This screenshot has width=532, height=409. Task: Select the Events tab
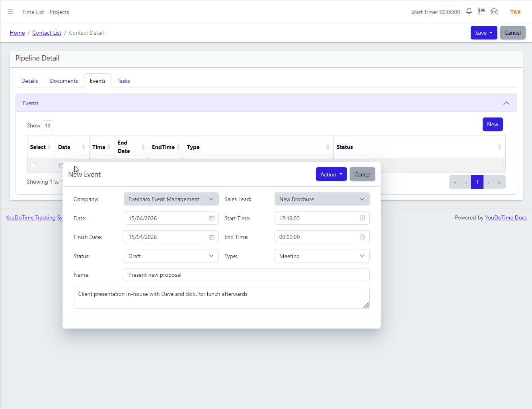(97, 81)
